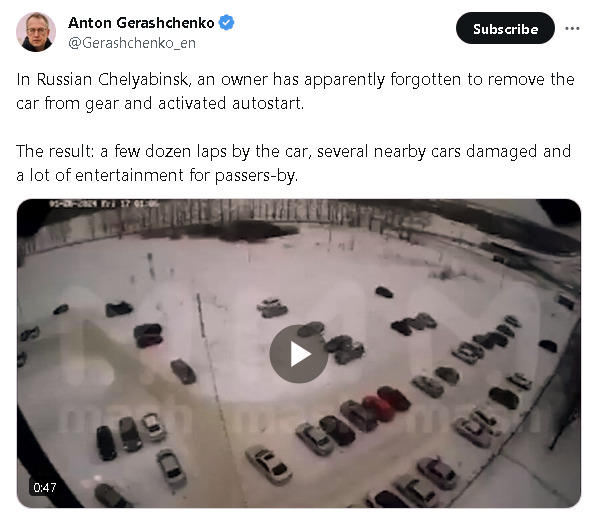Select the tweet's first paragraph about Chelyabinsk
598x521 pixels.
pos(295,91)
